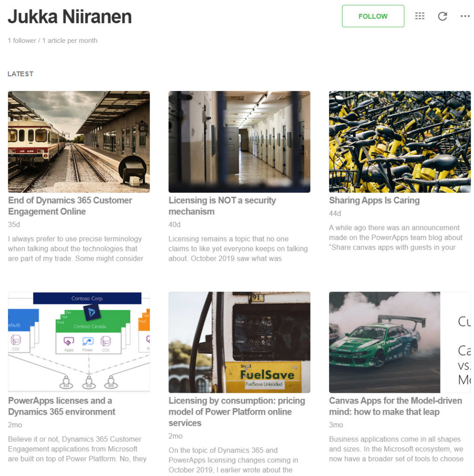Click the "40d" article age label
The height and width of the screenshot is (476, 474).
pos(174,225)
